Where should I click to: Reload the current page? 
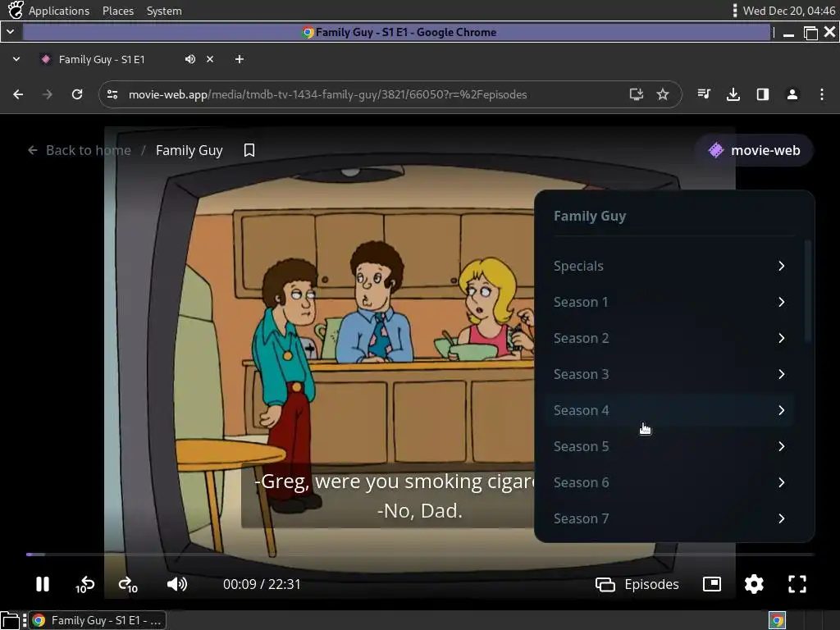click(x=77, y=94)
